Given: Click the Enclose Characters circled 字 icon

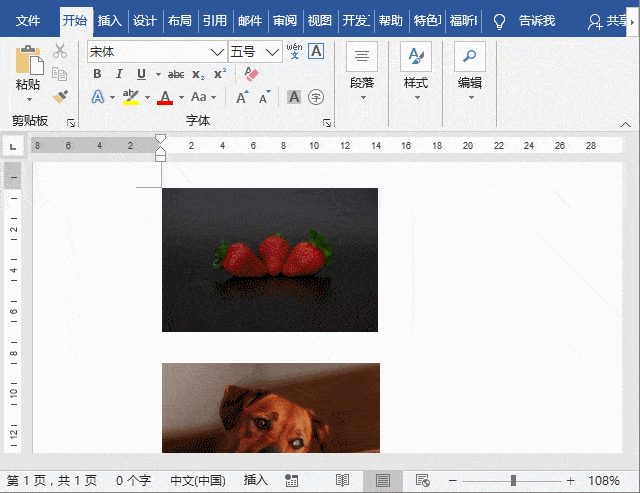Looking at the screenshot, I should pyautogui.click(x=316, y=97).
